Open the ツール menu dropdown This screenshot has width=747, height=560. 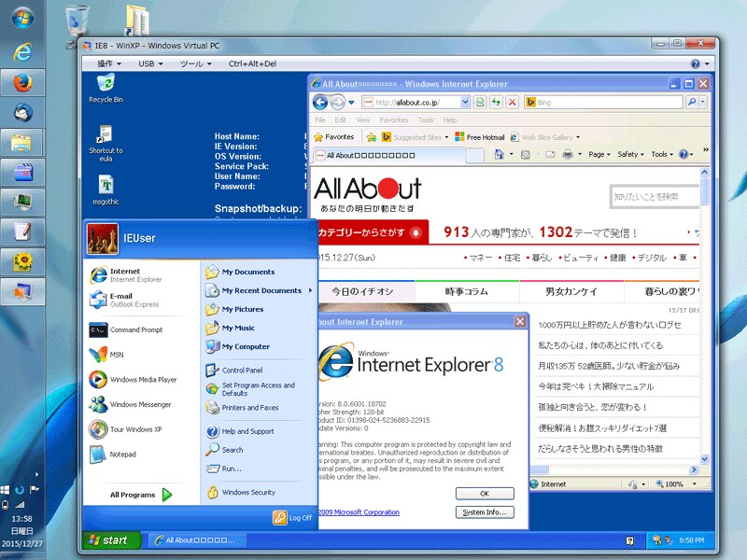[195, 63]
